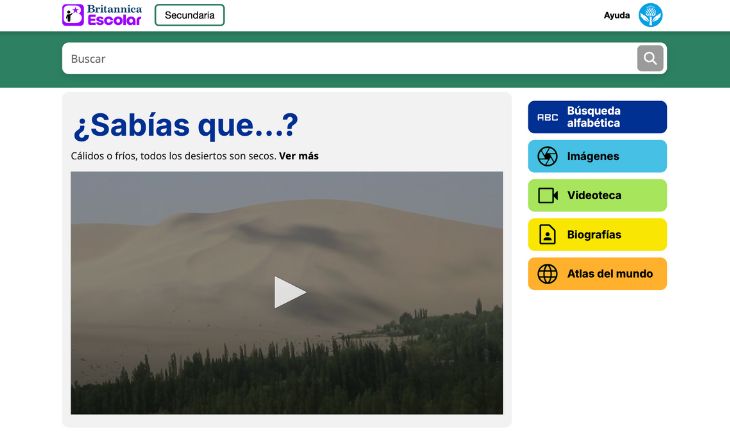Open the Ayuda help link
This screenshot has height=446, width=730.
tap(617, 15)
